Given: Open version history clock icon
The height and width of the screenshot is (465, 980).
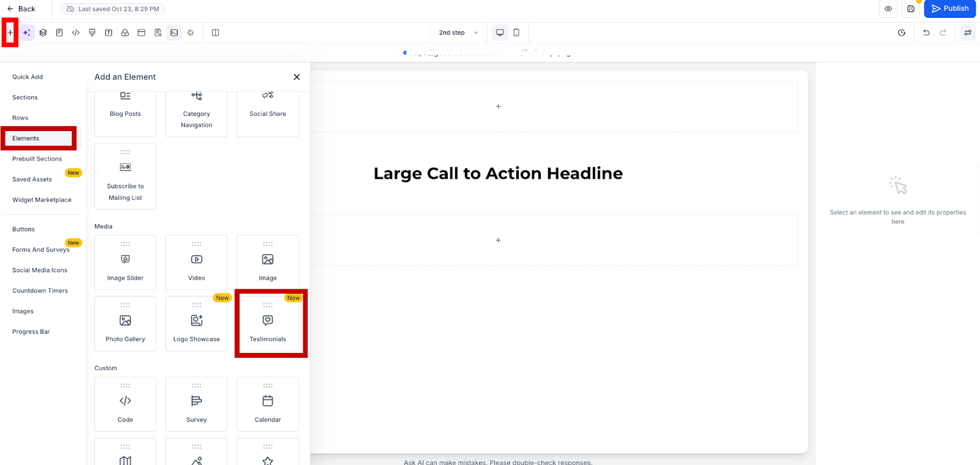Looking at the screenshot, I should [x=902, y=32].
